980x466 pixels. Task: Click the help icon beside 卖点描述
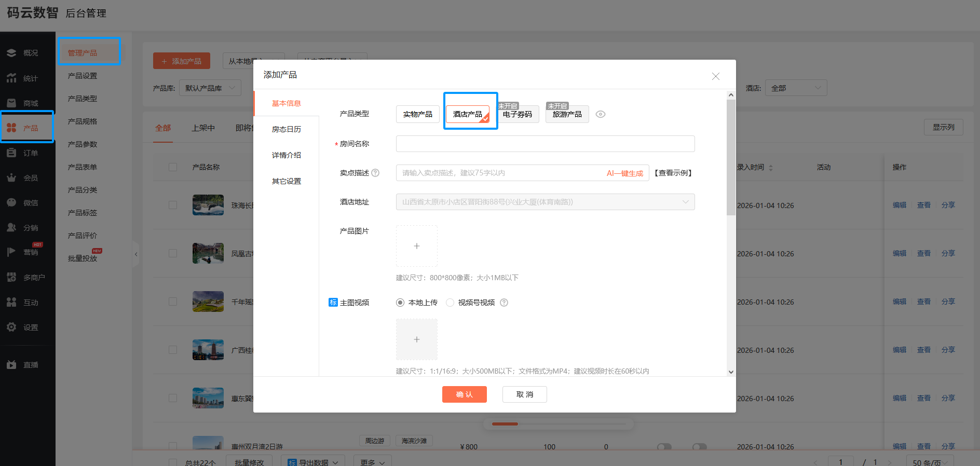click(x=375, y=173)
